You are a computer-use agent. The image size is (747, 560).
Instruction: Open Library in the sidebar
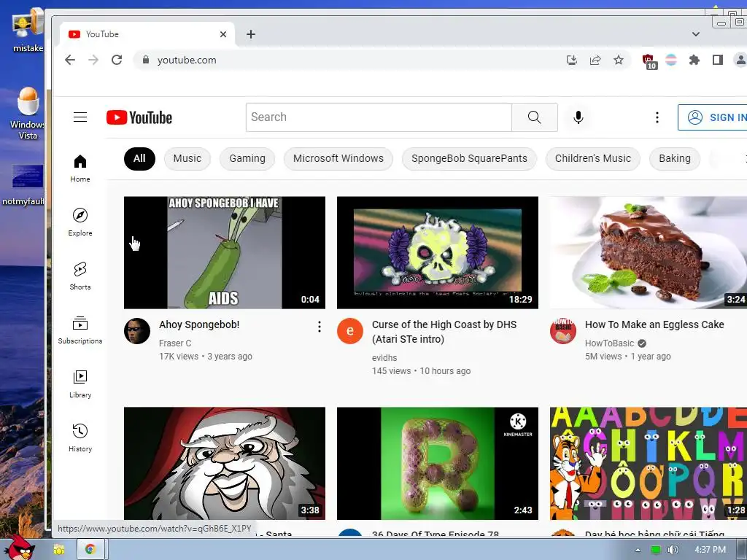tap(80, 384)
